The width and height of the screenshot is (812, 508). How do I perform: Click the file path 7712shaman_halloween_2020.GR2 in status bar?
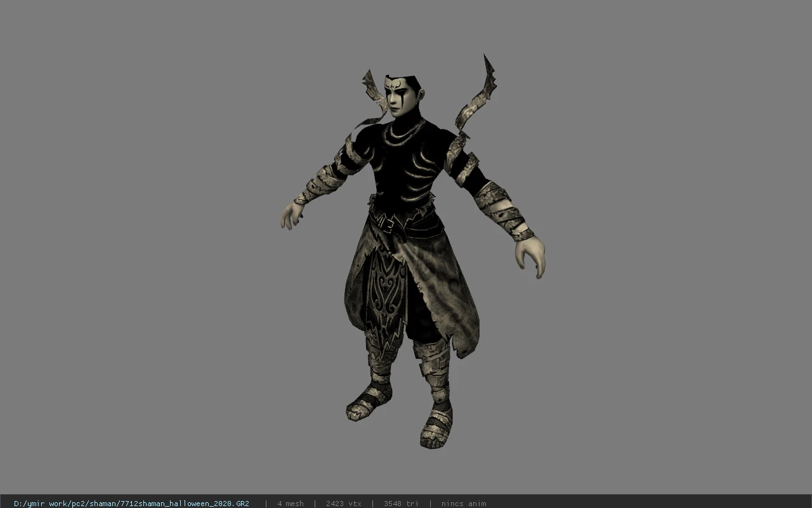click(x=131, y=504)
